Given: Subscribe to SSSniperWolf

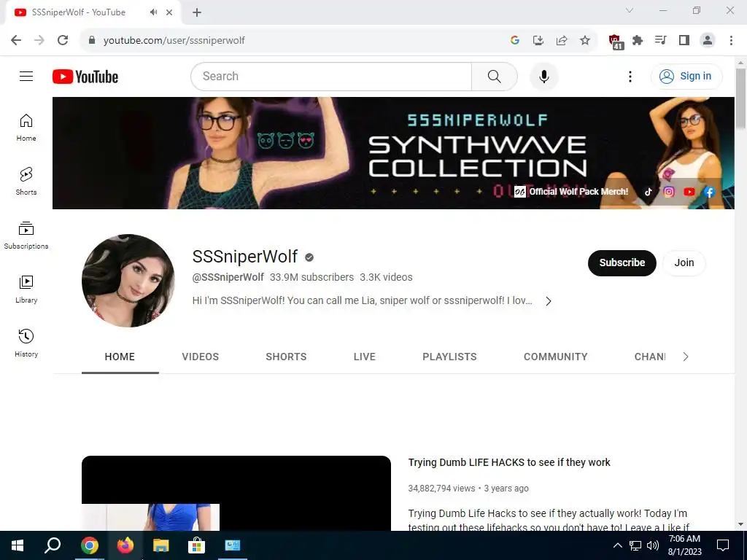Looking at the screenshot, I should 622,262.
